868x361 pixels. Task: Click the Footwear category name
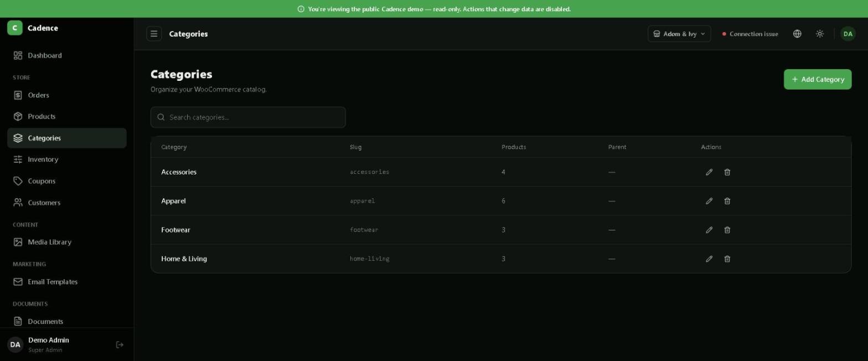click(175, 230)
